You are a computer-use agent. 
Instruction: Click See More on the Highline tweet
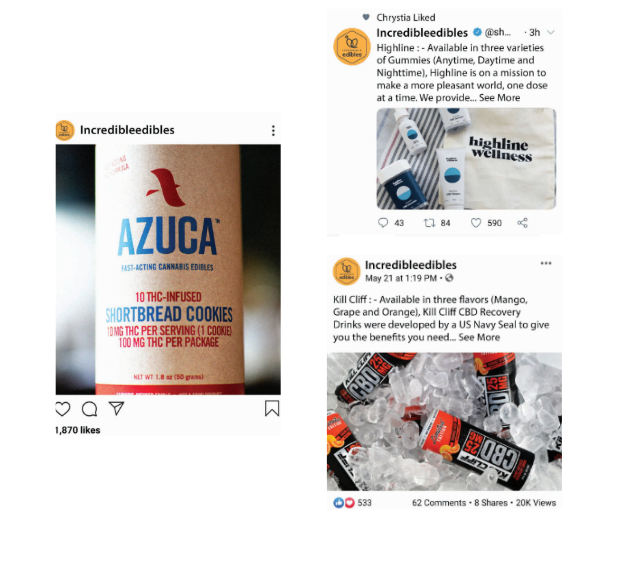click(499, 98)
